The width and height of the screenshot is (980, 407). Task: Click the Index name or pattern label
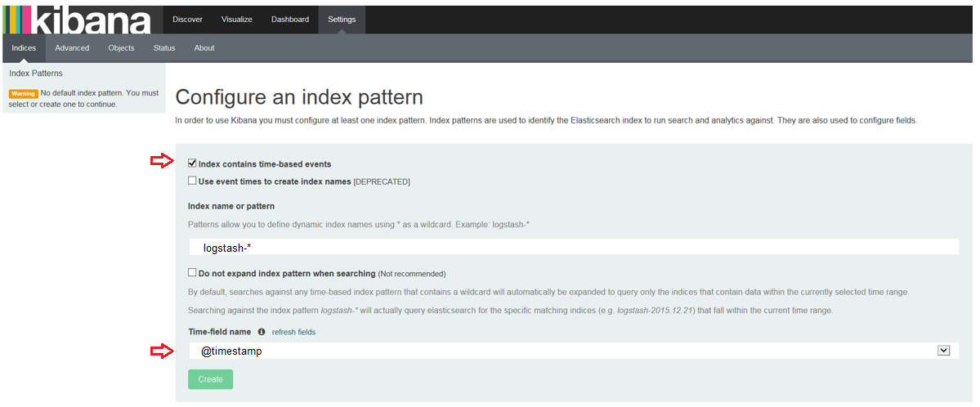pyautogui.click(x=231, y=206)
